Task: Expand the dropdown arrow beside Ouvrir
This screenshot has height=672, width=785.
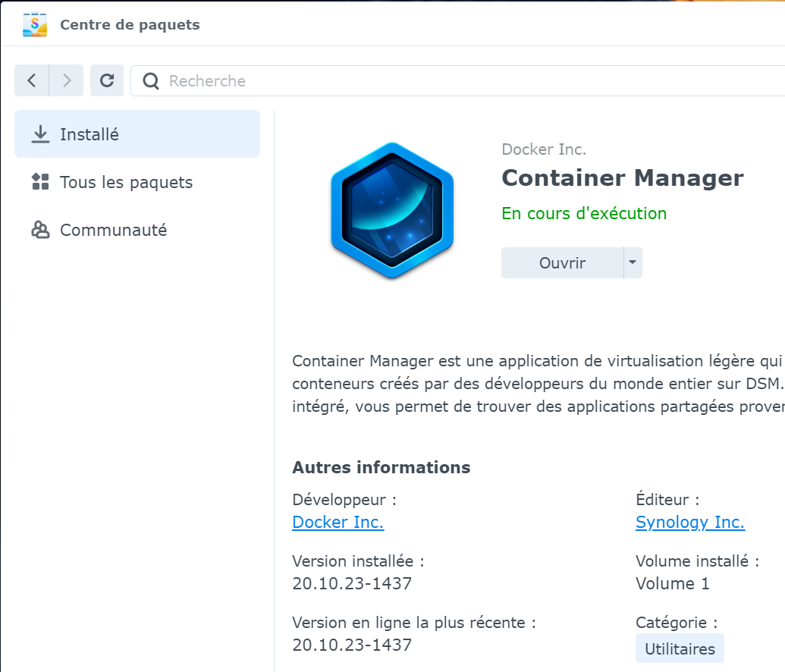Action: click(633, 263)
